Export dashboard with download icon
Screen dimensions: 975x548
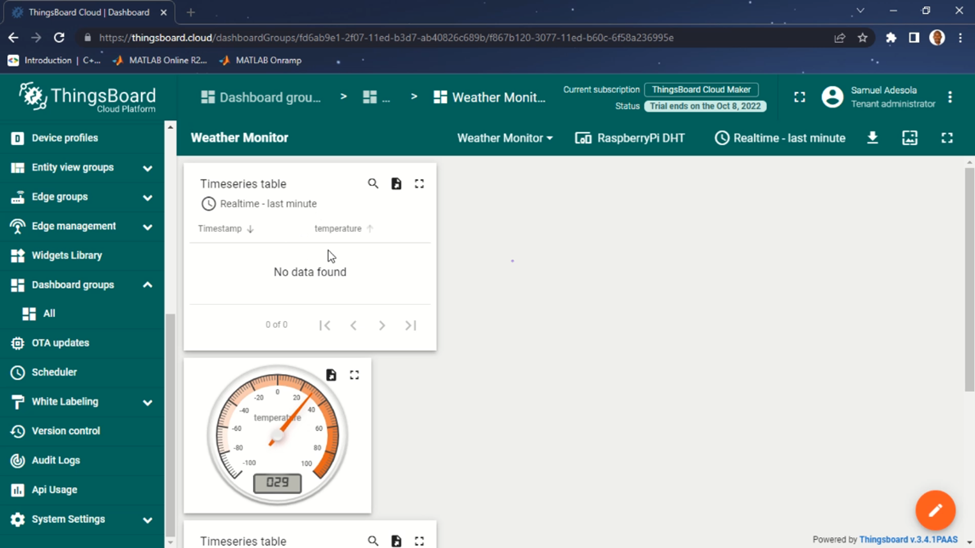point(872,137)
